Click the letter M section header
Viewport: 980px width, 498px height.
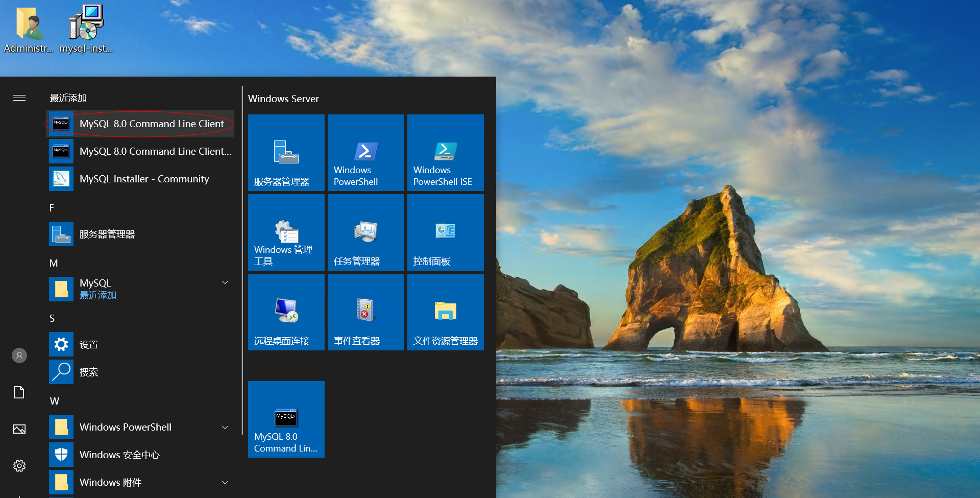coord(54,263)
